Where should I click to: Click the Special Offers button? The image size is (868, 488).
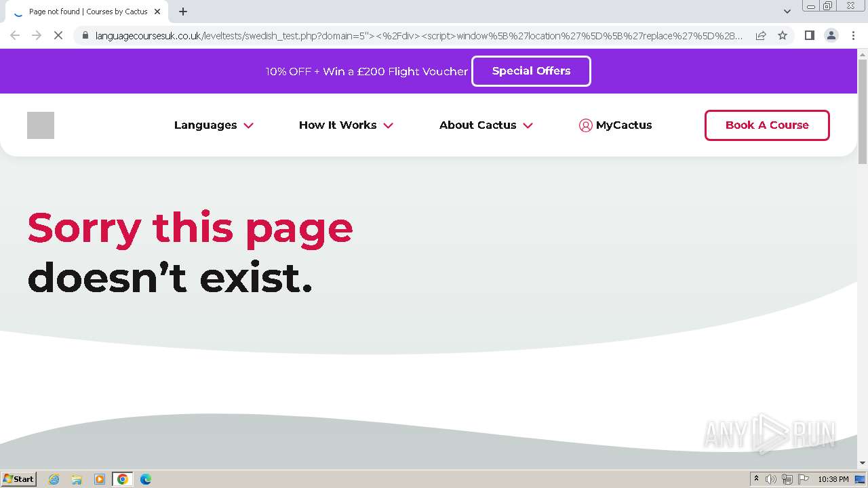531,71
